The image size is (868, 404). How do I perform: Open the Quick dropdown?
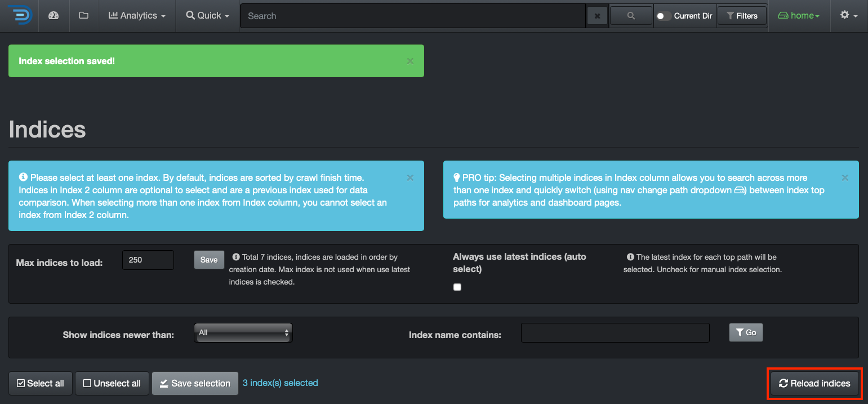click(207, 15)
